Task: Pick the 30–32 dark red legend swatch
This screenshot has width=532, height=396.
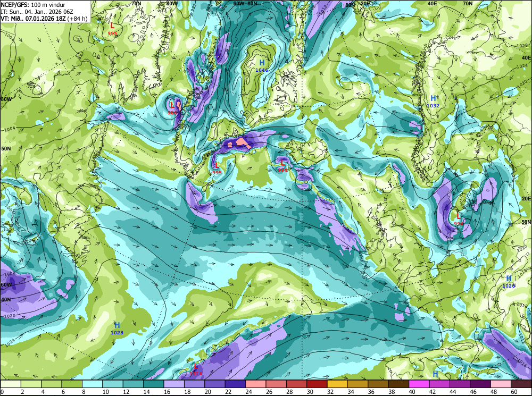Action: (x=317, y=384)
